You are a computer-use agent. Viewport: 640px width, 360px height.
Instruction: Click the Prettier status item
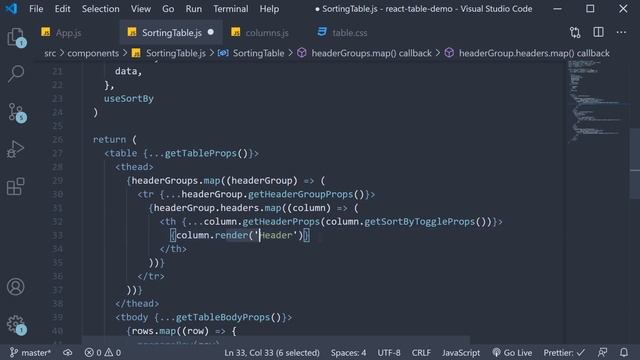click(564, 352)
